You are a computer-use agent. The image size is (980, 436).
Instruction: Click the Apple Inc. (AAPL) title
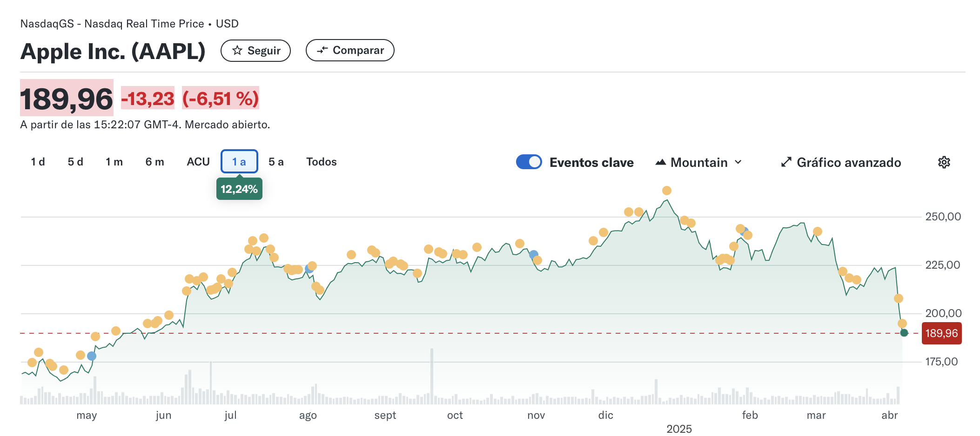click(113, 51)
